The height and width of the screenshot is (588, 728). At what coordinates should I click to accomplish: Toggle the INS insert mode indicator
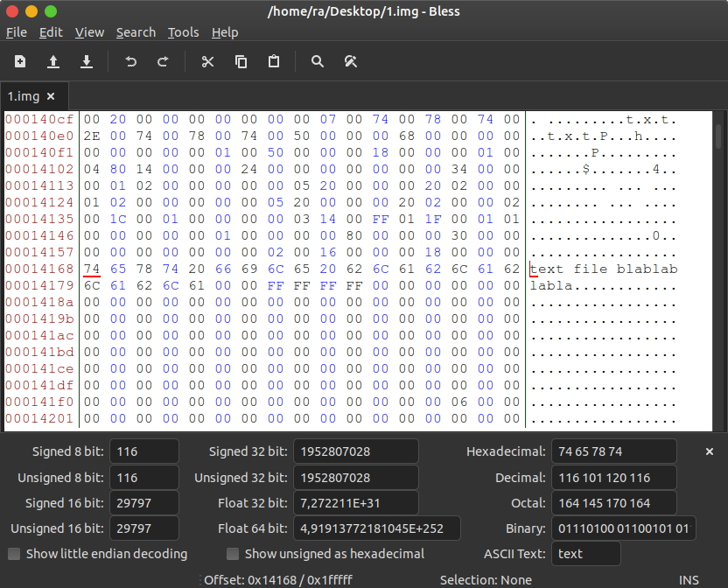tap(689, 580)
